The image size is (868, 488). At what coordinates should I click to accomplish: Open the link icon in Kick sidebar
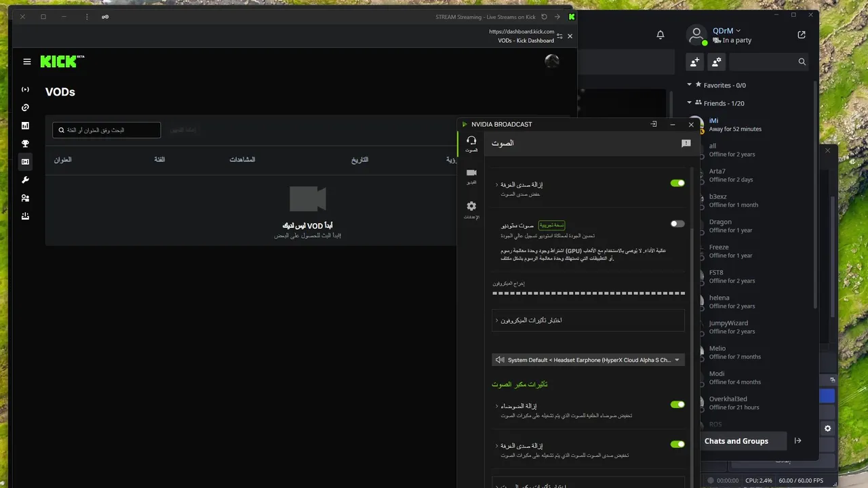click(25, 107)
